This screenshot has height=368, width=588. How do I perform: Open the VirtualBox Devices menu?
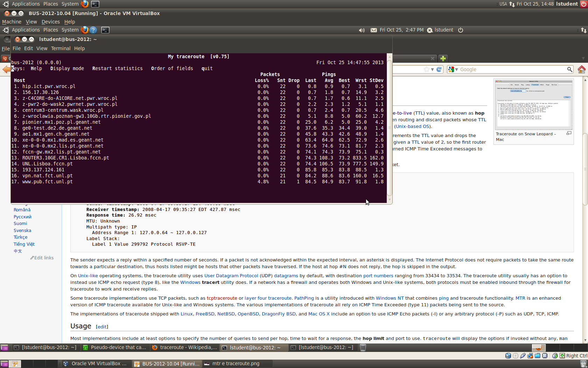tap(50, 22)
